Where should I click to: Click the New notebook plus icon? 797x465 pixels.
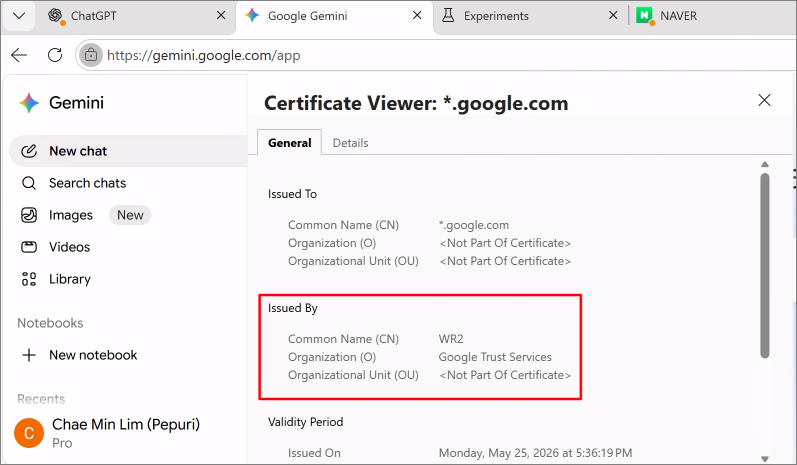(x=29, y=355)
